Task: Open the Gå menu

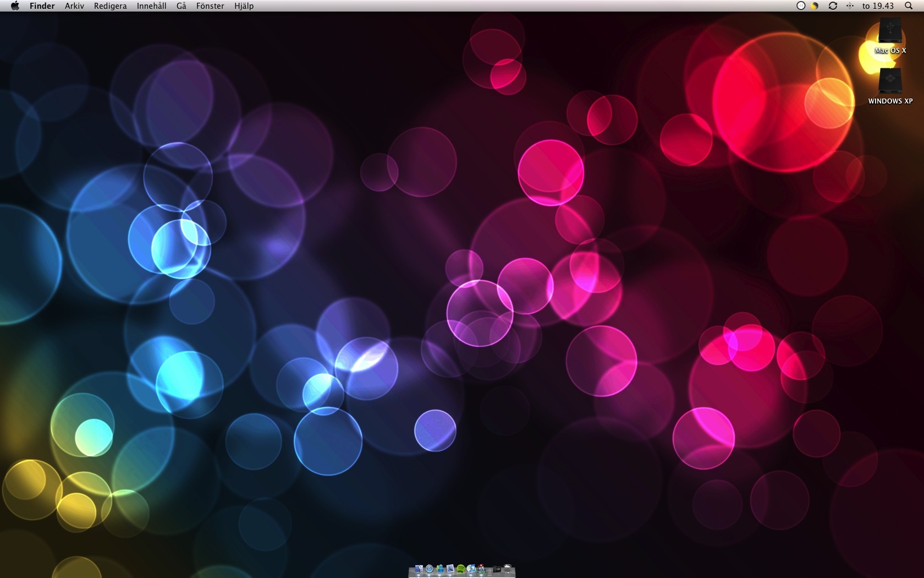Action: click(x=182, y=6)
